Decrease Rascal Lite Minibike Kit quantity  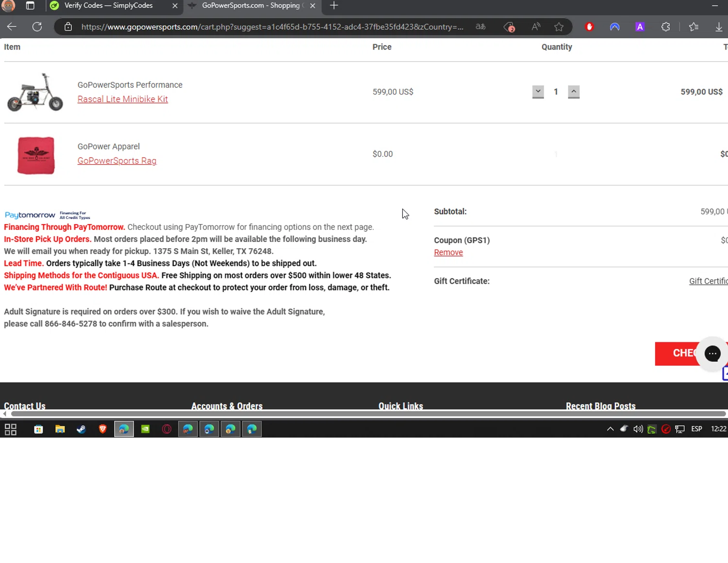[x=538, y=92]
